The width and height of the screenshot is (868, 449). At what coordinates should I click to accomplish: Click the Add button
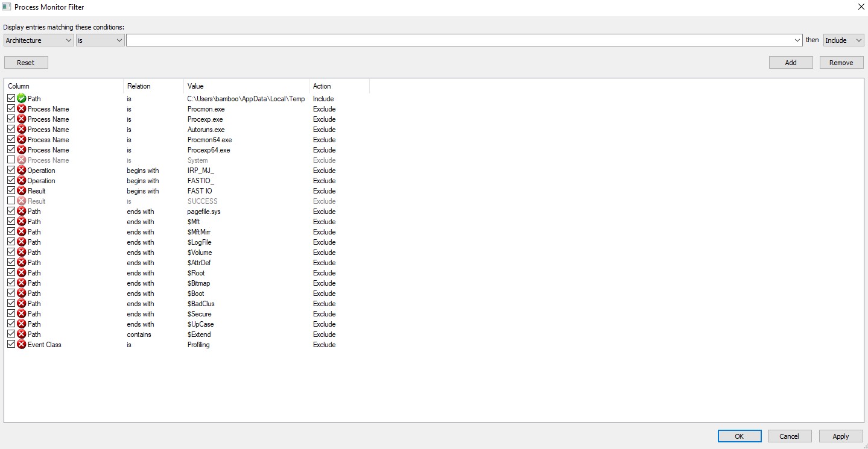[791, 63]
